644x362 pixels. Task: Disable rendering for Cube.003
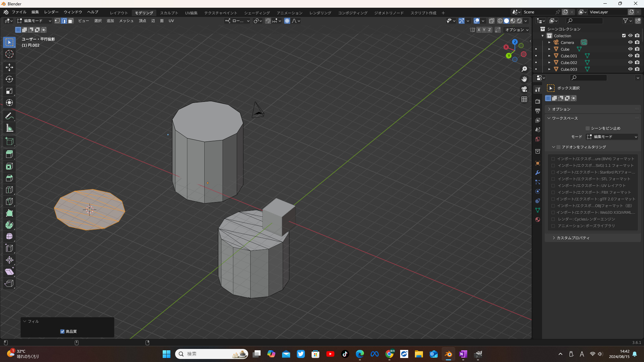(x=637, y=69)
